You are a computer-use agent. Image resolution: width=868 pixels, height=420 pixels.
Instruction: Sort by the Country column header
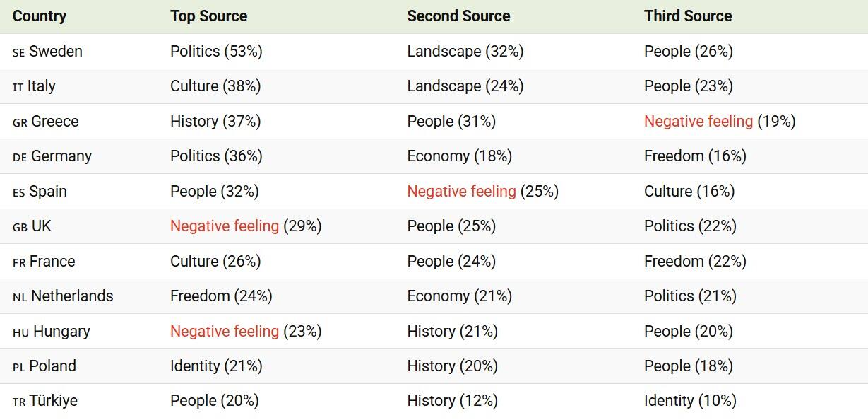pyautogui.click(x=40, y=16)
